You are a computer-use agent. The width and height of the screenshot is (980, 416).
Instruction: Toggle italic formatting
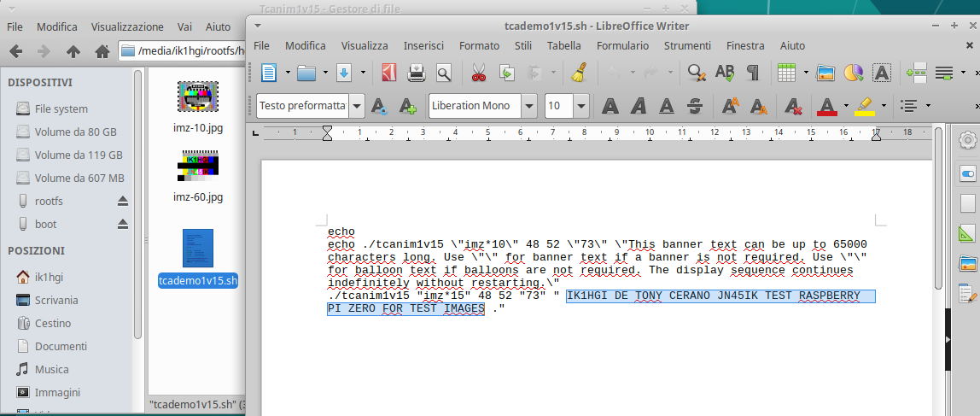click(639, 106)
